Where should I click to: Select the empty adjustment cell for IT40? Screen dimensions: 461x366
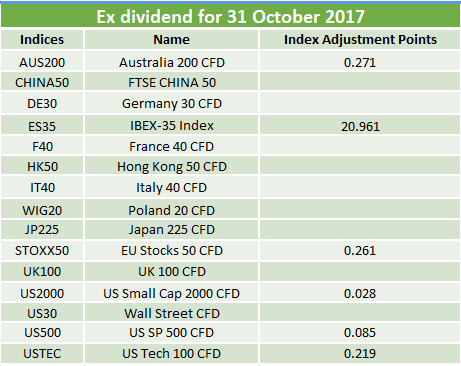pos(360,187)
